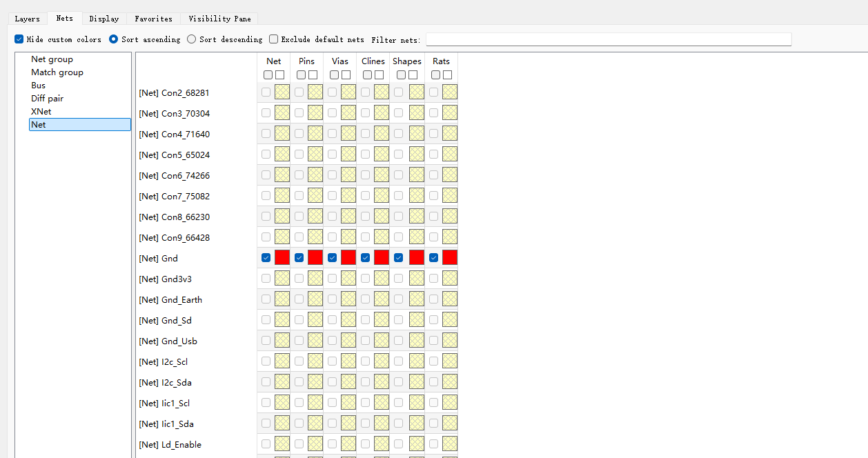Uncheck the Gnd row Net column checkbox
This screenshot has height=458, width=868.
click(266, 258)
